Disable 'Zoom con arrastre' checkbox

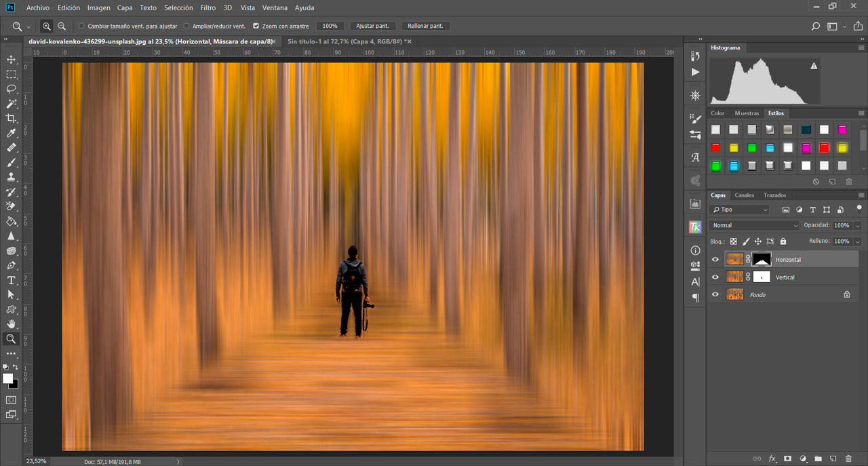tap(256, 26)
